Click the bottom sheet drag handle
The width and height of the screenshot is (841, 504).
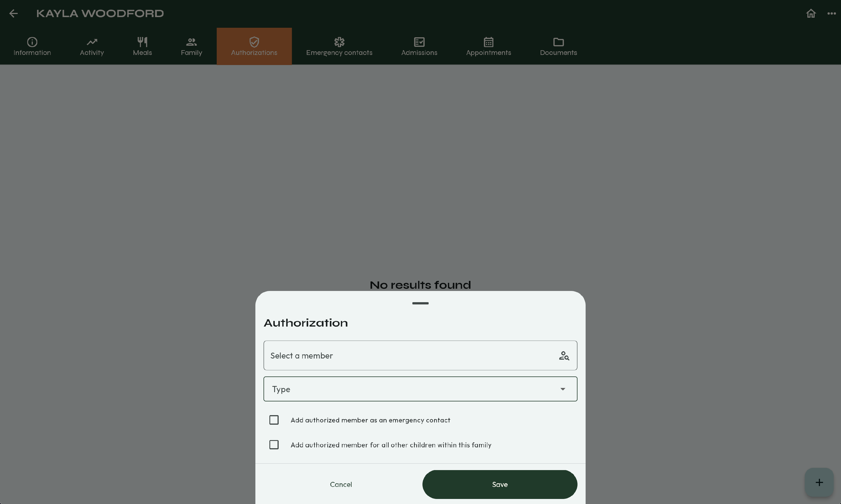[x=420, y=303]
